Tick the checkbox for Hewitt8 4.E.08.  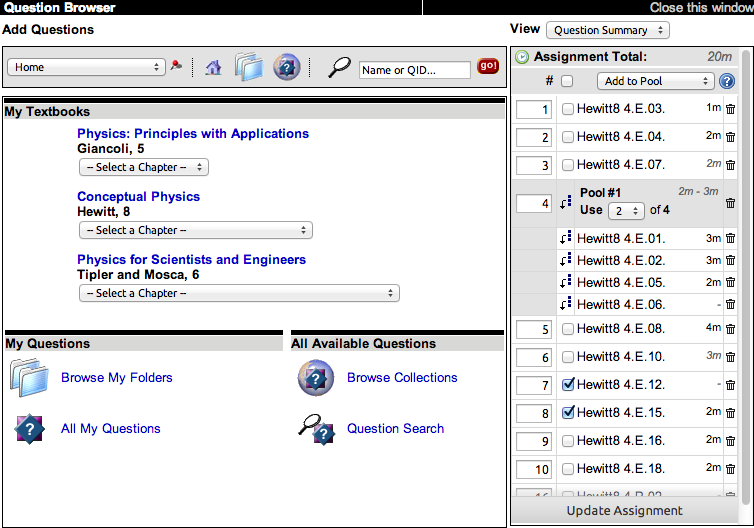(568, 329)
